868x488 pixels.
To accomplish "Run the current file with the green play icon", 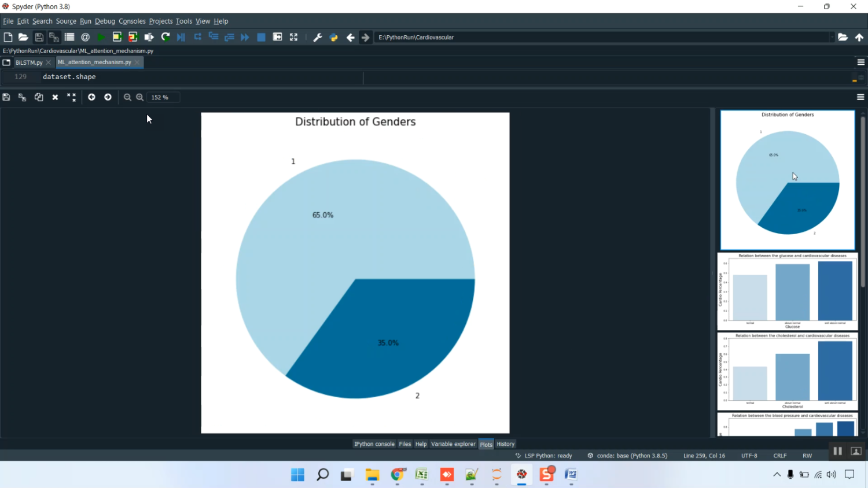I will [101, 37].
